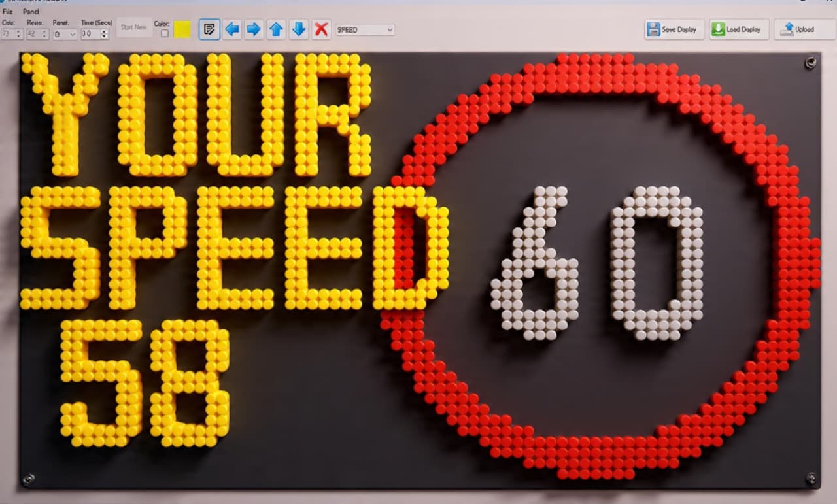The width and height of the screenshot is (837, 504).
Task: Click the text edit note icon
Action: (209, 29)
